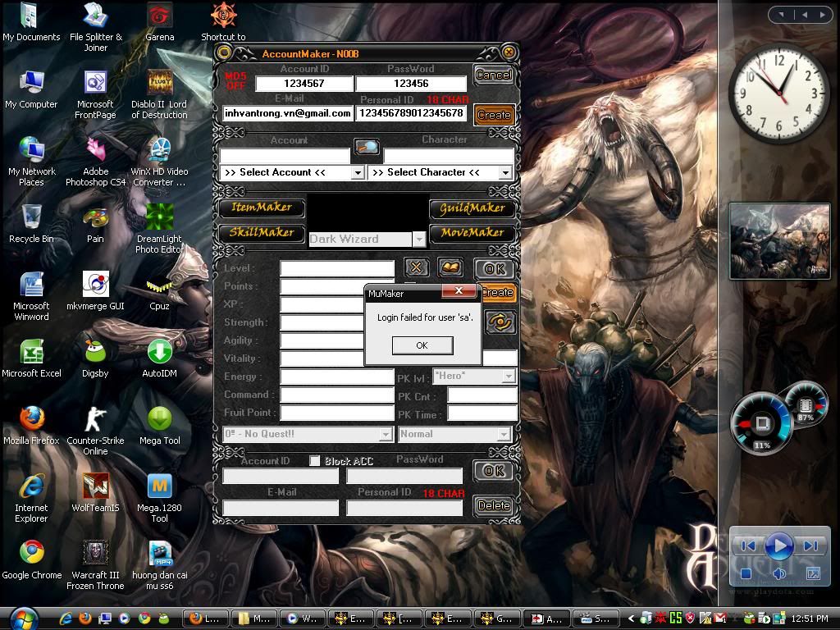Open the Mega Tool desktop icon
The height and width of the screenshot is (630, 840).
pos(160,426)
